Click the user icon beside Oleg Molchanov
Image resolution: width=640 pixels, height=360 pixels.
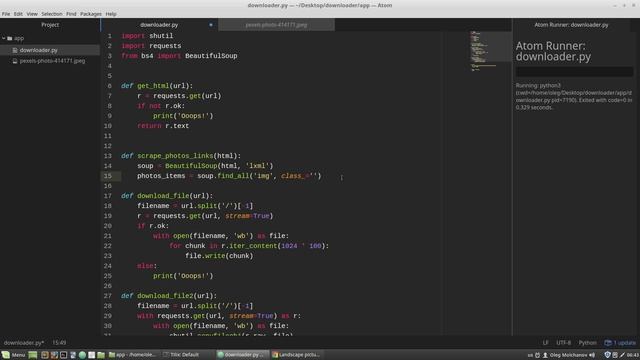pyautogui.click(x=545, y=355)
